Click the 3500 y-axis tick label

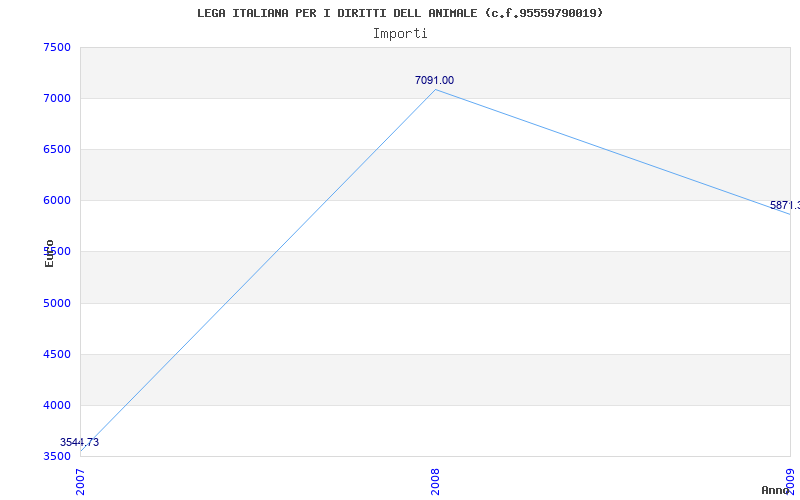[57, 456]
